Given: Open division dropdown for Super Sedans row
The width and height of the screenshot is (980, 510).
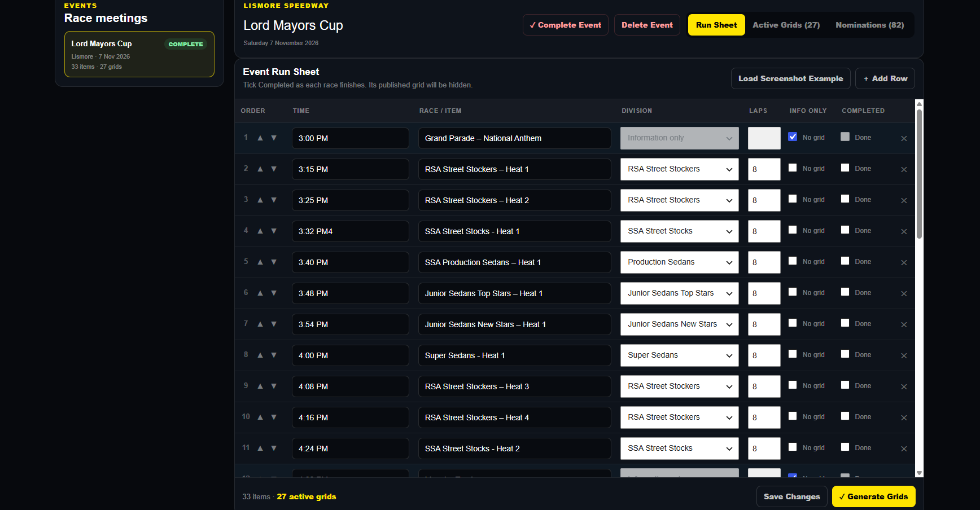Looking at the screenshot, I should pos(679,355).
